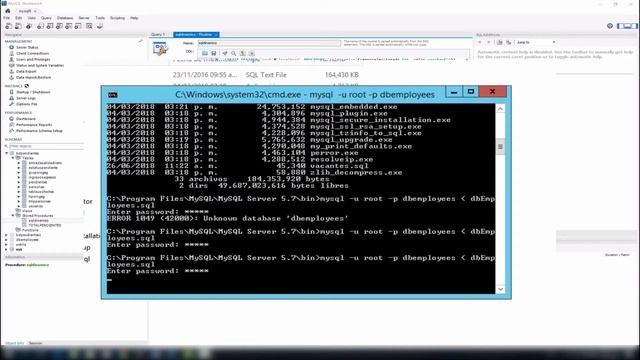
Task: Open the Scripting menu
Action: (x=118, y=18)
